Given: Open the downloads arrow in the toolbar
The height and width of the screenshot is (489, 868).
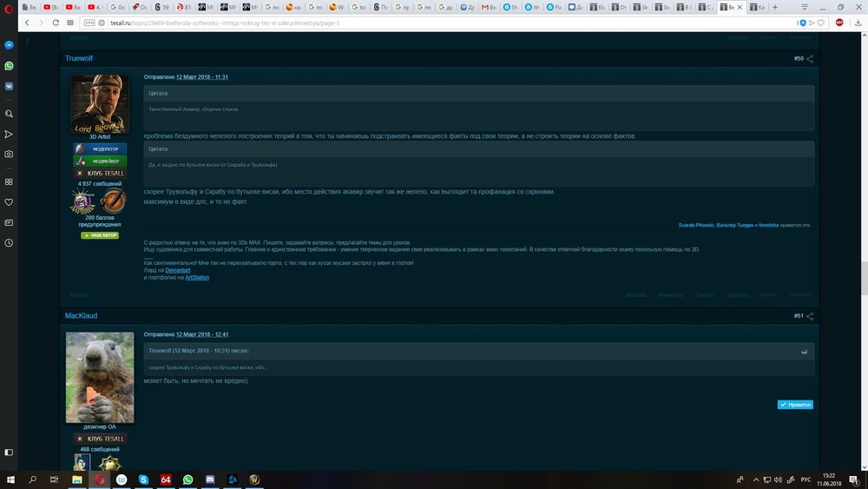Looking at the screenshot, I should 858,23.
